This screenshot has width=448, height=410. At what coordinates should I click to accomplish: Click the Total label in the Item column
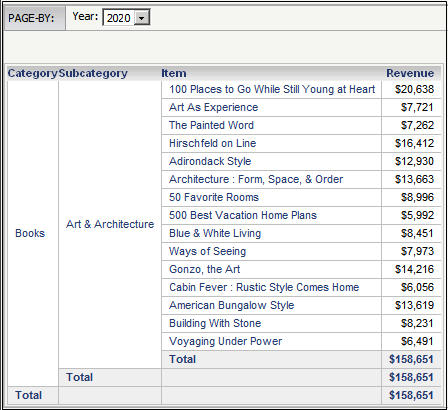tap(182, 359)
